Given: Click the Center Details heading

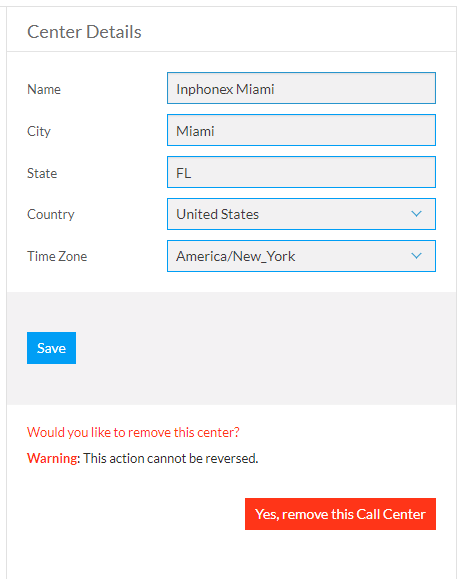Looking at the screenshot, I should [x=84, y=32].
